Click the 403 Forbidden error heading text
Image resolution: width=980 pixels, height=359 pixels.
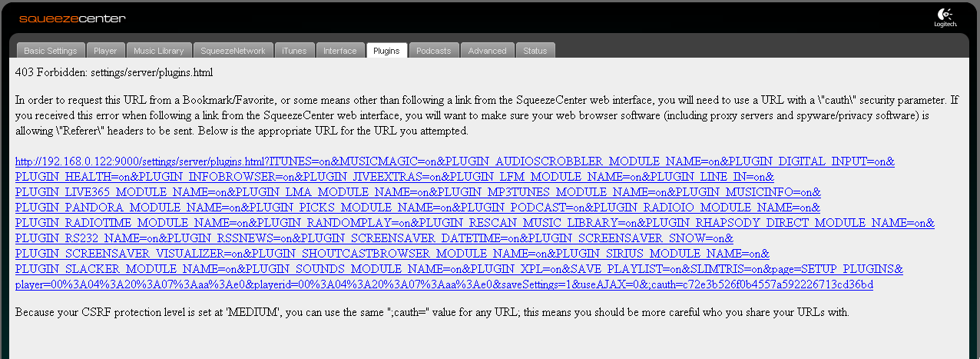(114, 72)
